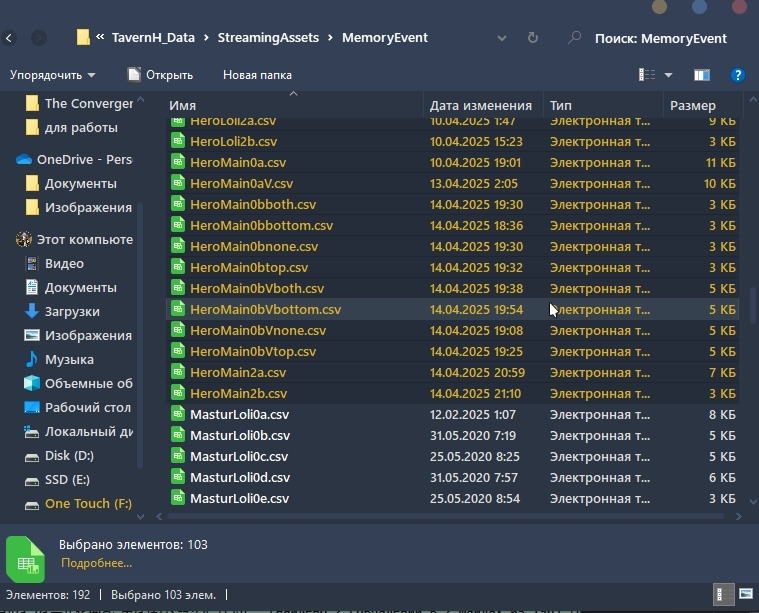Click the back navigation arrow
The width and height of the screenshot is (759, 613).
tap(9, 38)
